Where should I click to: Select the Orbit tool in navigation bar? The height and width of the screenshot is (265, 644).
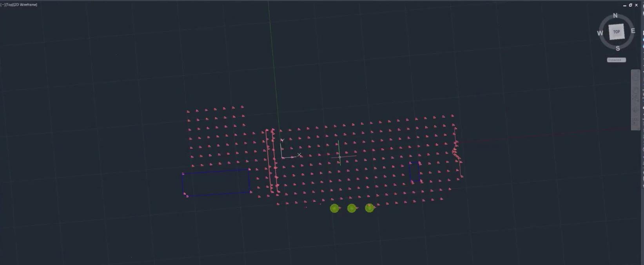(635, 110)
